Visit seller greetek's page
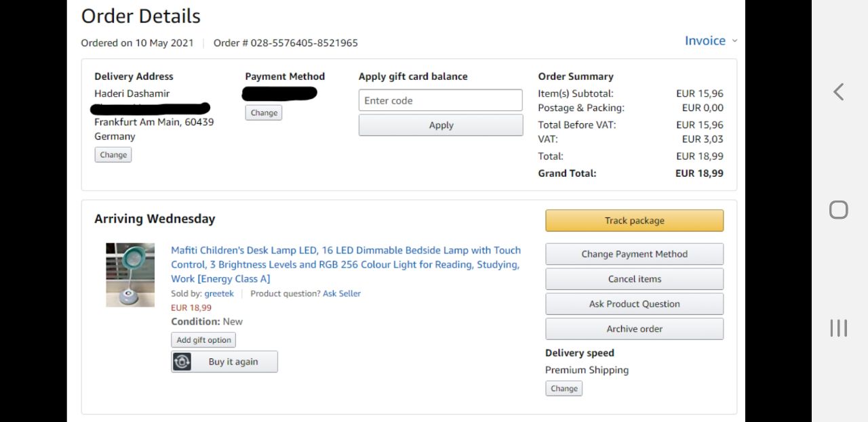 219,293
